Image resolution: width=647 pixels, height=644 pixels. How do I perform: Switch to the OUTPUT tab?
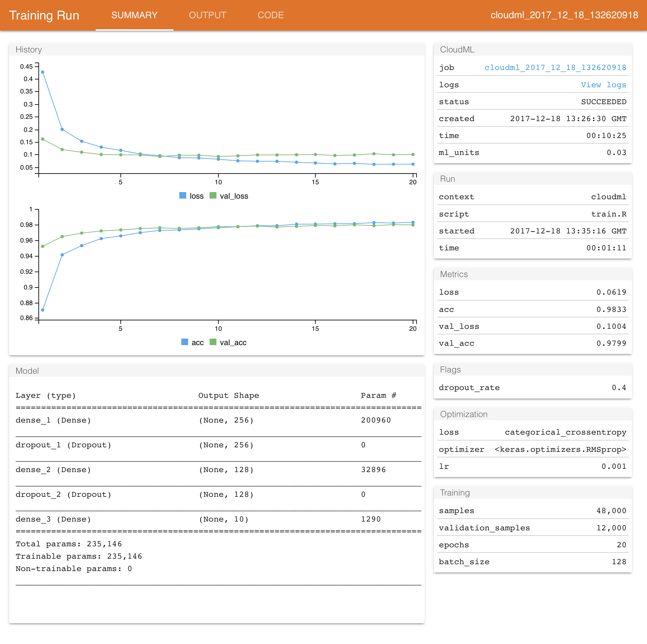[x=207, y=15]
